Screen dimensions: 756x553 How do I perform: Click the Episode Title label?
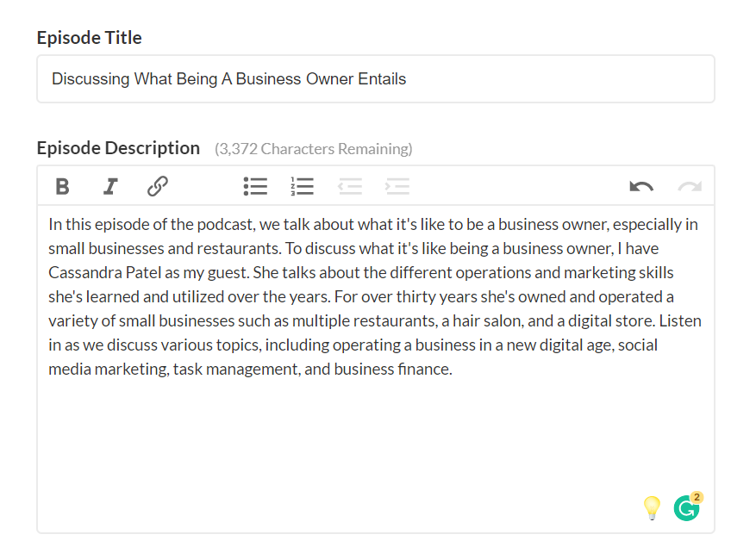89,38
